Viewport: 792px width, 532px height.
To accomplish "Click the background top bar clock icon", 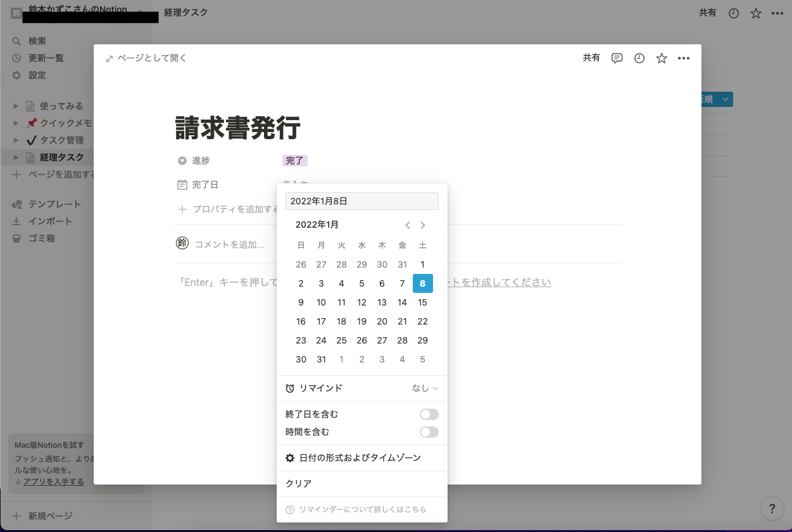I will tap(734, 13).
